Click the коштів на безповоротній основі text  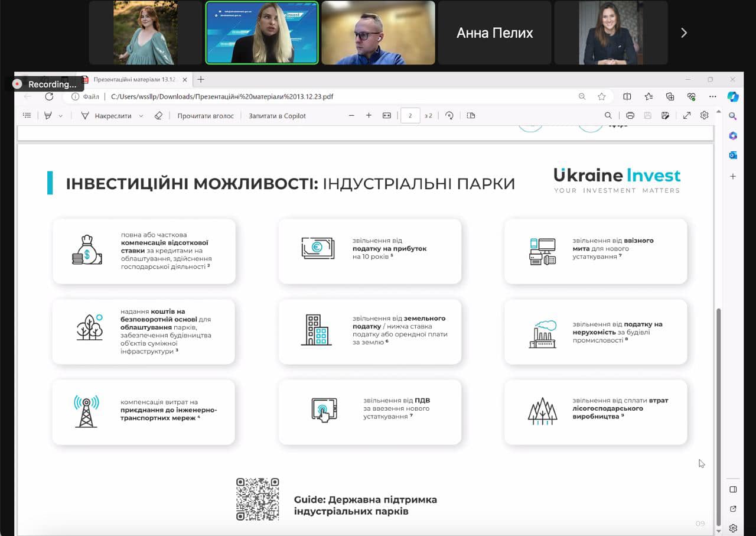[x=166, y=331]
